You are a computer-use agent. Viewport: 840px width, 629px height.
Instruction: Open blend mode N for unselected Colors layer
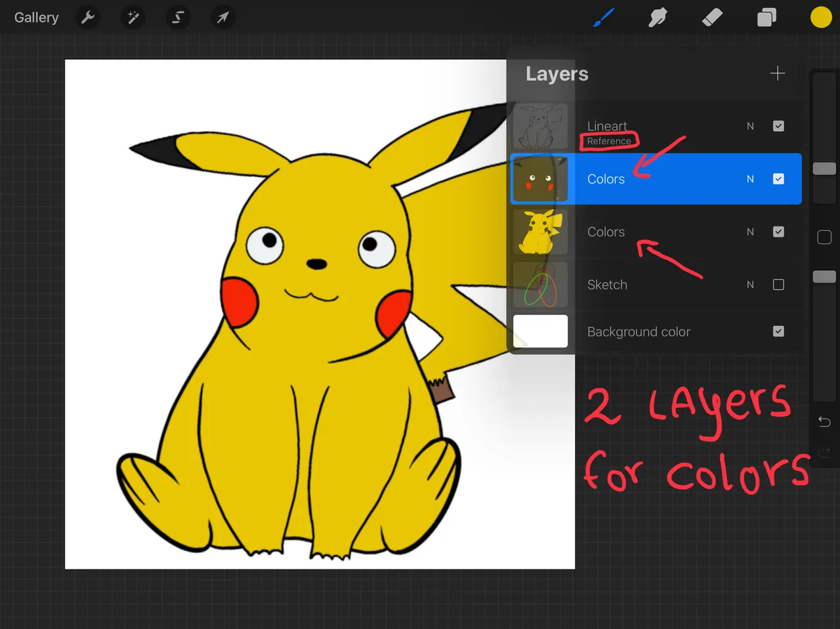point(750,232)
